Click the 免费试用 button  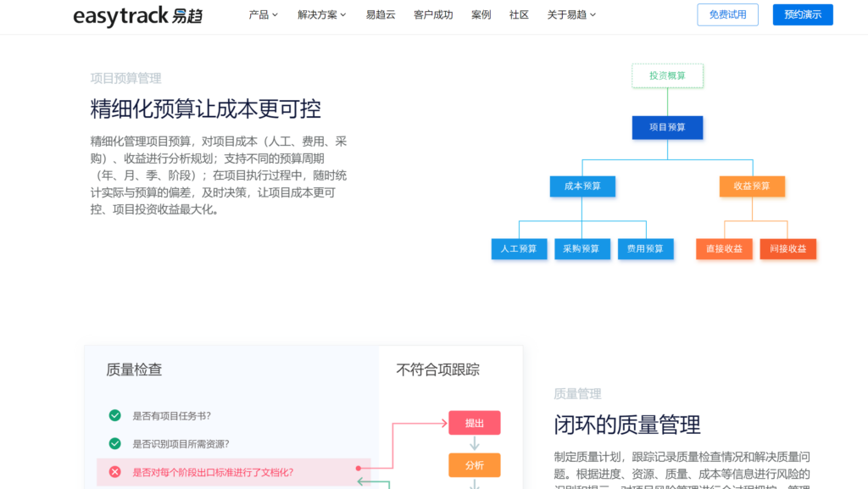click(727, 14)
